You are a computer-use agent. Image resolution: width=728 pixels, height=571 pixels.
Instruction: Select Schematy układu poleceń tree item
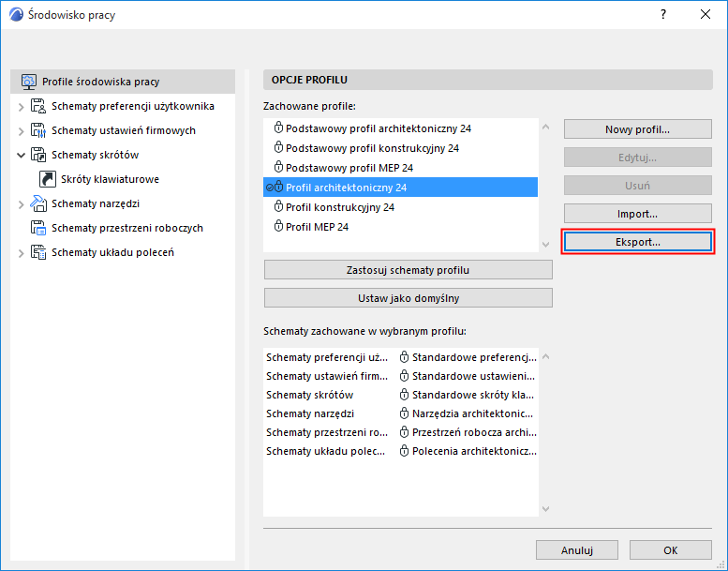[x=112, y=252]
